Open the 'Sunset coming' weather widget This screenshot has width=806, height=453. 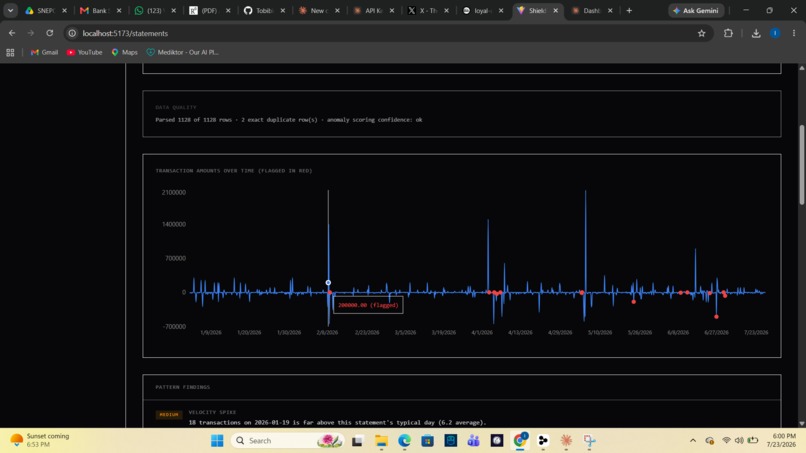point(40,440)
